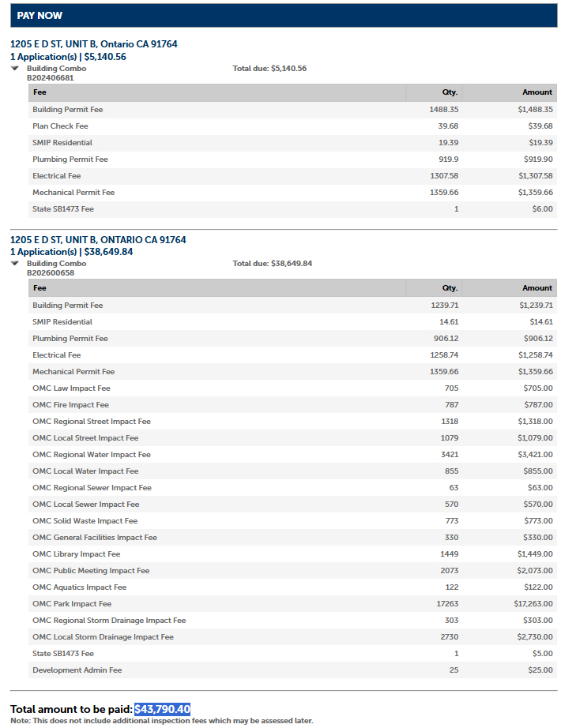Image resolution: width=576 pixels, height=728 pixels.
Task: Collapse the Building Combo B202406681 expander triangle
Action: [15, 69]
